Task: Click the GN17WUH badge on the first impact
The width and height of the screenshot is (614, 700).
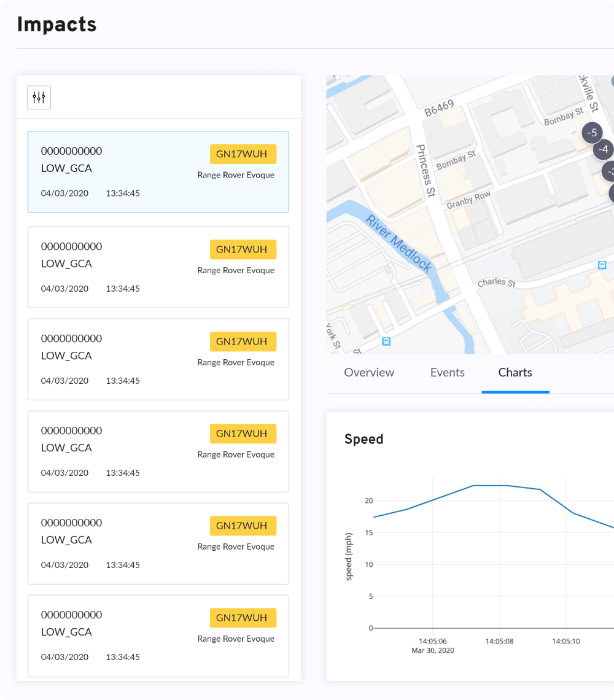Action: point(243,154)
